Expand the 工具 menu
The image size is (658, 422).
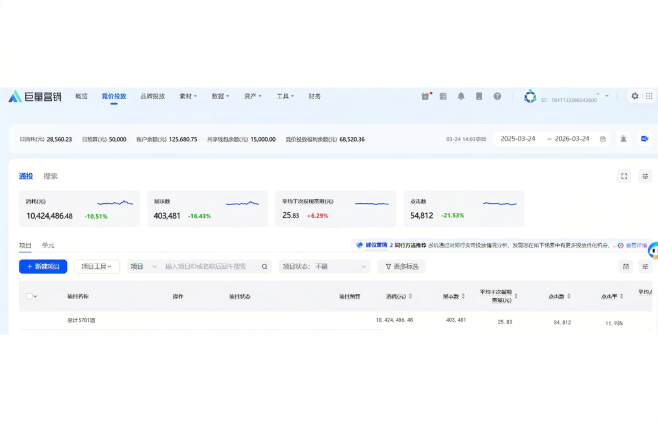click(285, 96)
